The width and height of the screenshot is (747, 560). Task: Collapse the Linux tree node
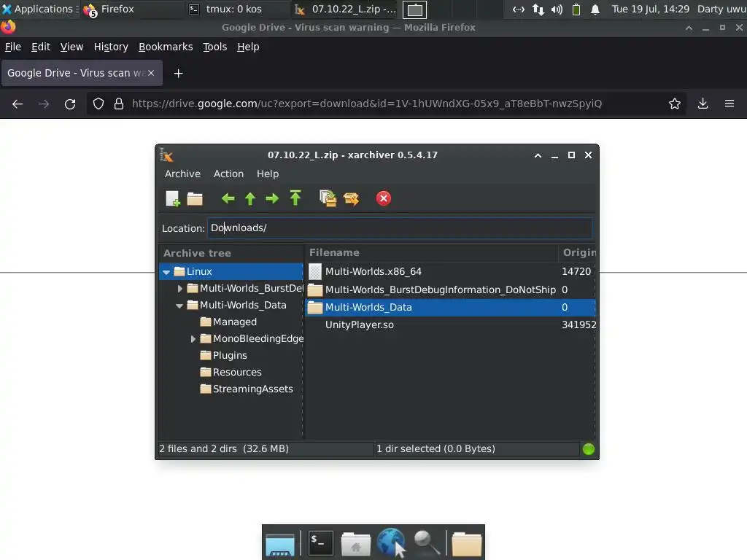pos(166,272)
